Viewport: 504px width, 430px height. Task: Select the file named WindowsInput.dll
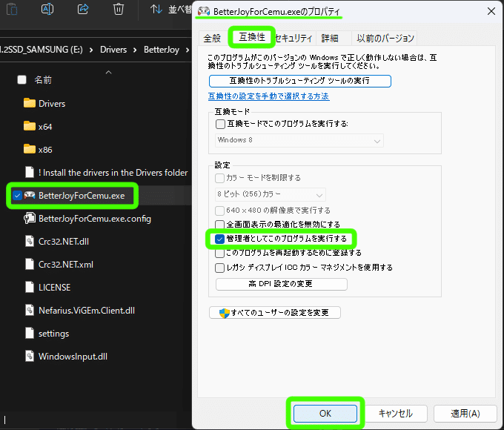(73, 357)
